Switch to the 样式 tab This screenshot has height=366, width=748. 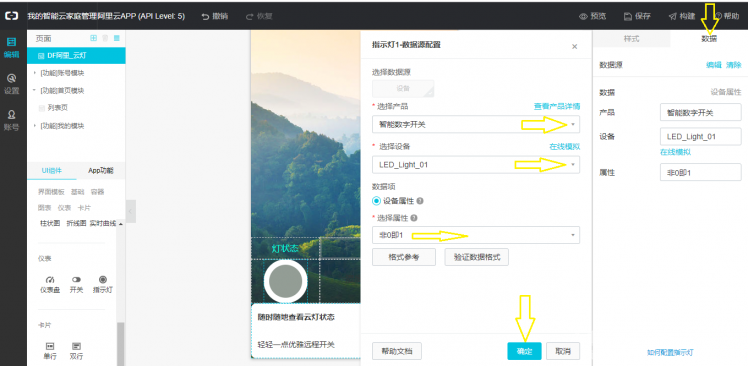point(631,39)
